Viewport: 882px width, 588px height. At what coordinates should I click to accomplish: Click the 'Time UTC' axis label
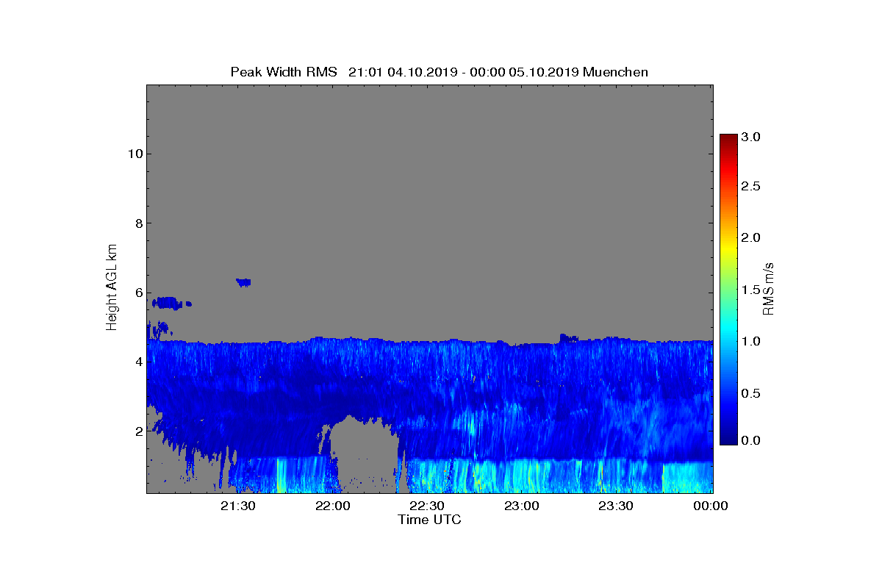(x=430, y=520)
